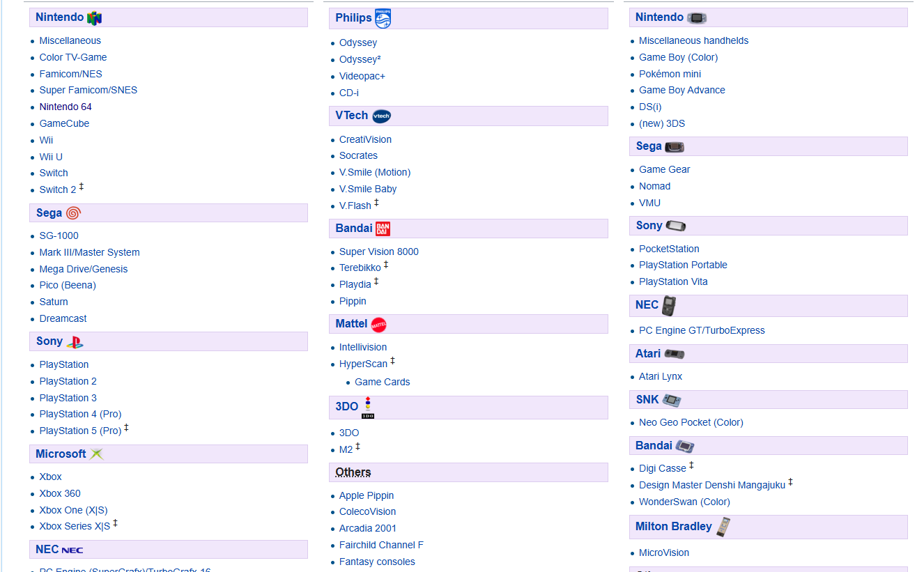Viewport: 924px width, 572px height.
Task: Click the Sega Dreamcast swirl icon
Action: [x=74, y=212]
